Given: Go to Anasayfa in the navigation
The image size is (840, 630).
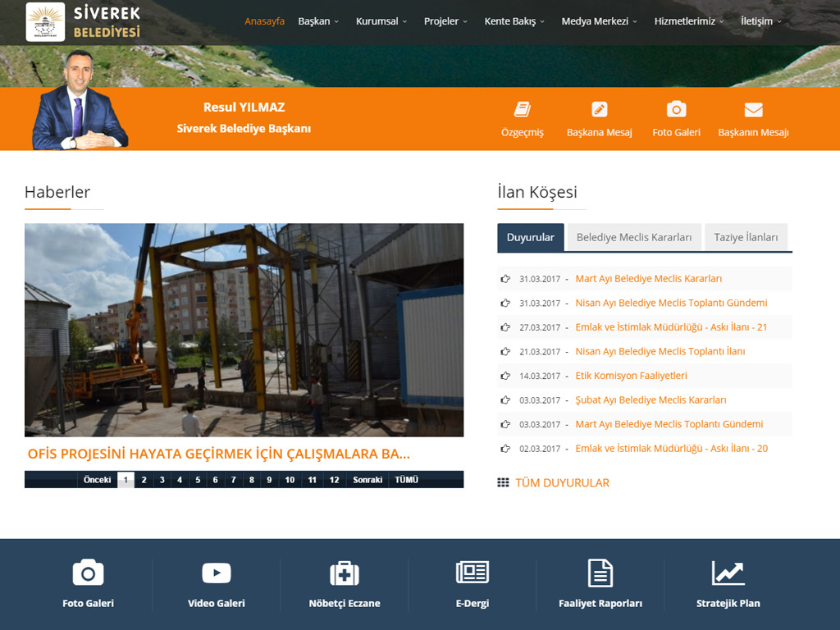Looking at the screenshot, I should coord(264,21).
